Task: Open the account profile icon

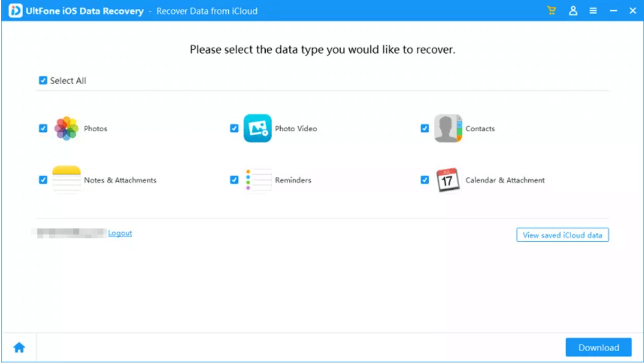Action: click(573, 10)
